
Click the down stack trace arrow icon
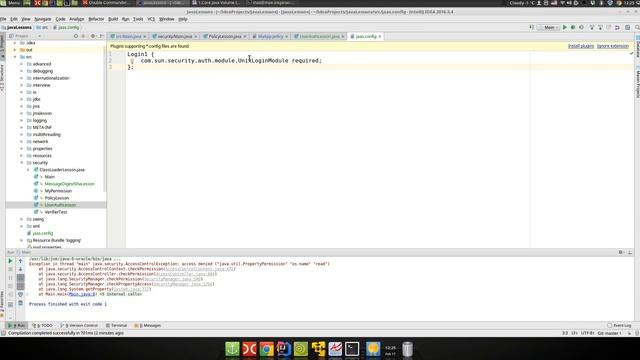click(20, 269)
